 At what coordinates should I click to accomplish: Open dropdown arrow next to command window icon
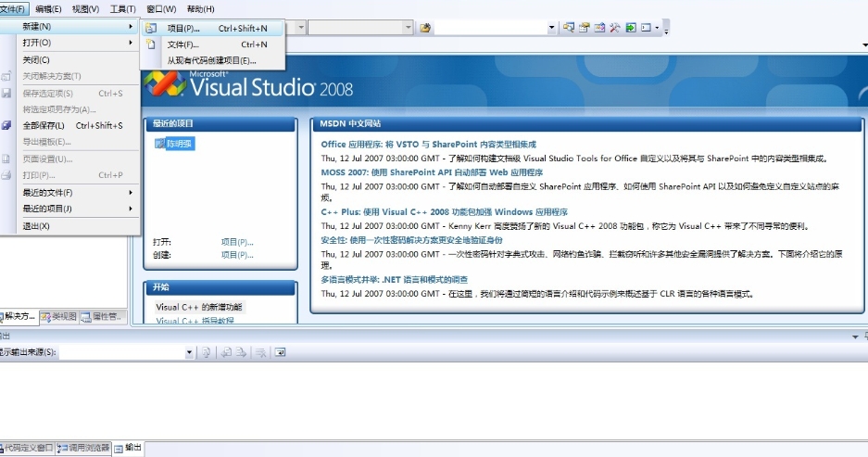coord(657,28)
